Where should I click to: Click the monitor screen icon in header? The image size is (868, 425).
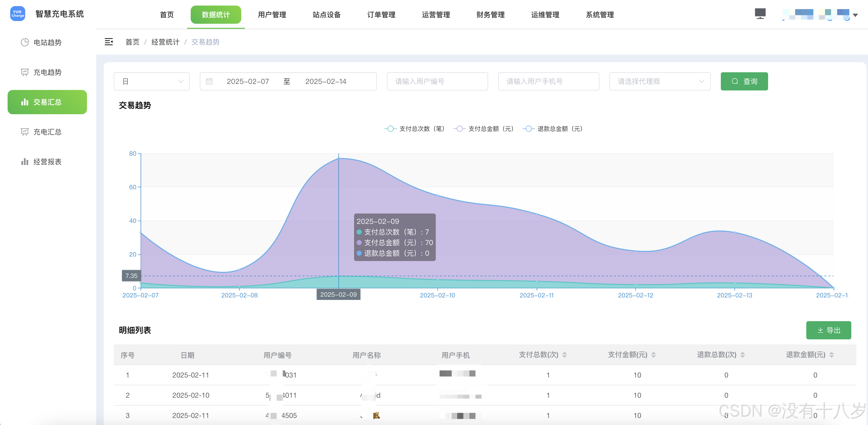760,14
